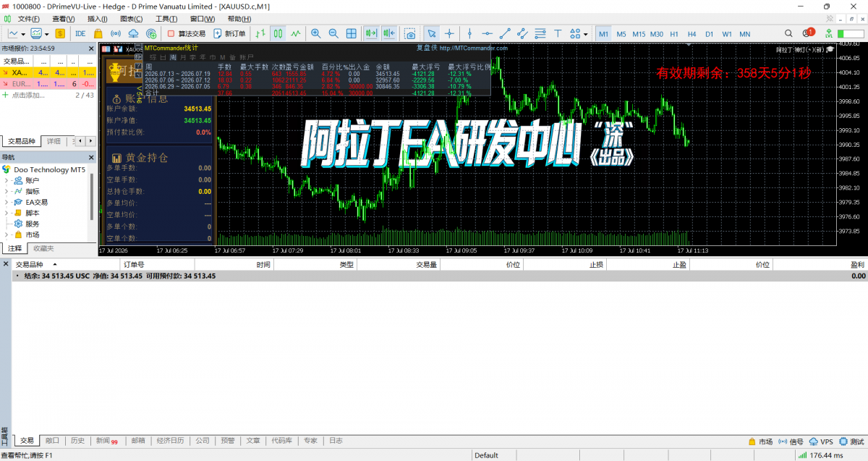
Task: Expand the 脚本 node in Navigator
Action: coord(7,213)
